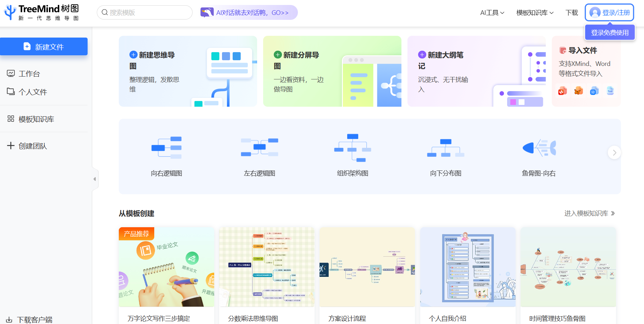Open 登录/注册 from the top bar
Image resolution: width=644 pixels, height=324 pixels.
coord(609,12)
